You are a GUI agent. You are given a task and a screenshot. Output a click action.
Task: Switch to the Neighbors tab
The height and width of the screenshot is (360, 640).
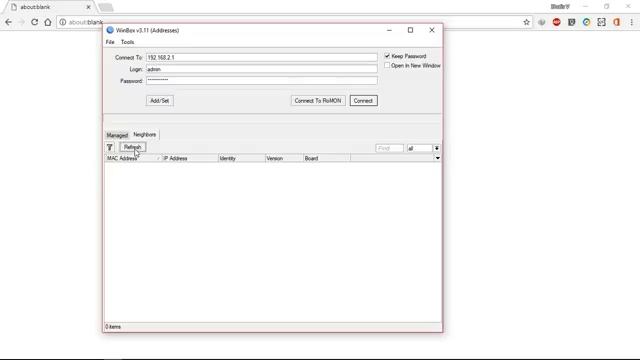click(144, 134)
